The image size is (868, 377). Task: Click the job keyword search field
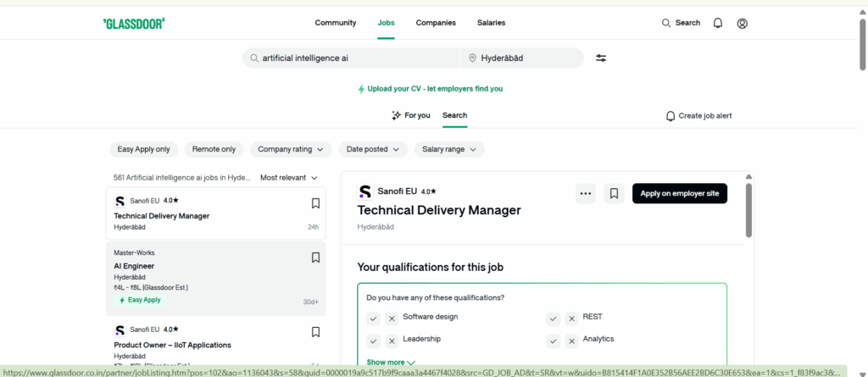coord(351,58)
